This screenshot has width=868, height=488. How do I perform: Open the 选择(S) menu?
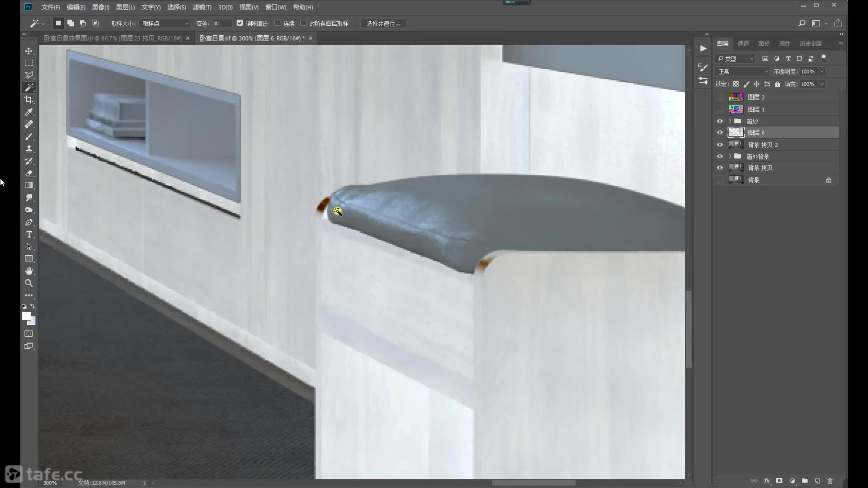[177, 7]
